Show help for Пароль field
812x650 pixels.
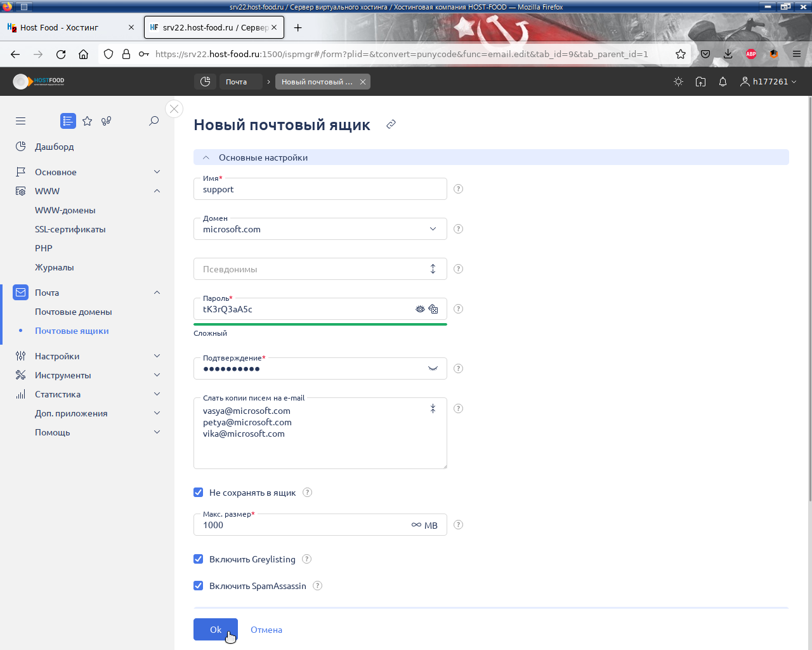pos(459,309)
